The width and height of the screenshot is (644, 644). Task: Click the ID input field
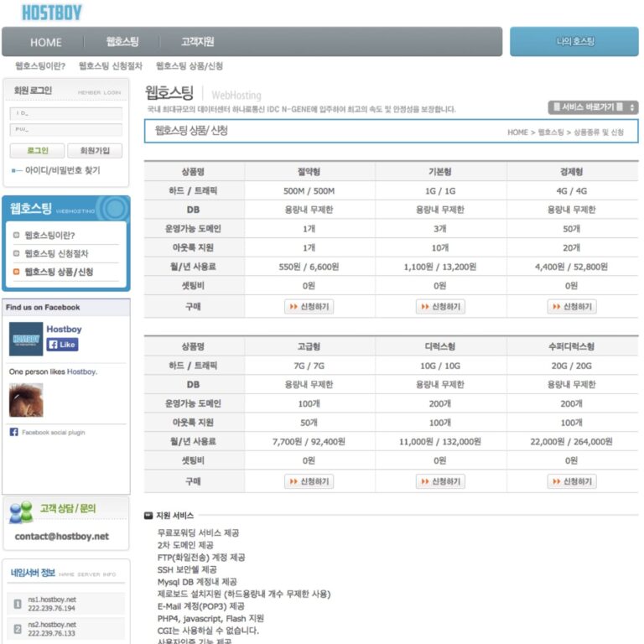pyautogui.click(x=65, y=112)
